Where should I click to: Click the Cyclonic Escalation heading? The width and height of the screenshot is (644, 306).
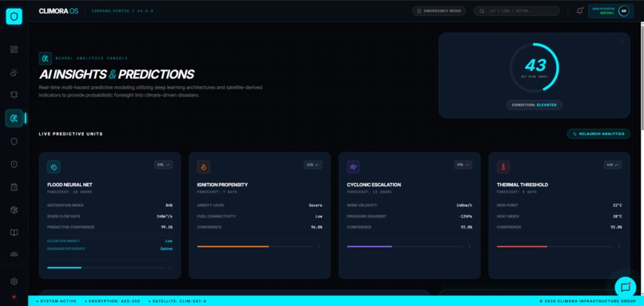(x=374, y=185)
